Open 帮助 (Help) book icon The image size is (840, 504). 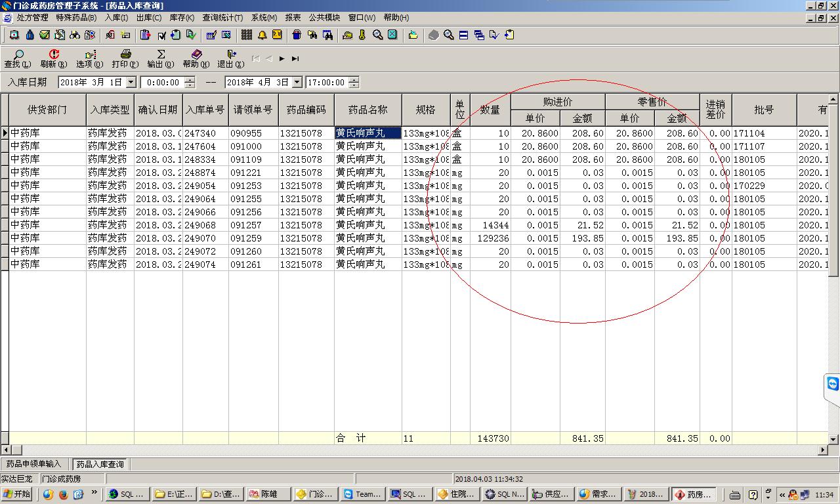pos(196,55)
